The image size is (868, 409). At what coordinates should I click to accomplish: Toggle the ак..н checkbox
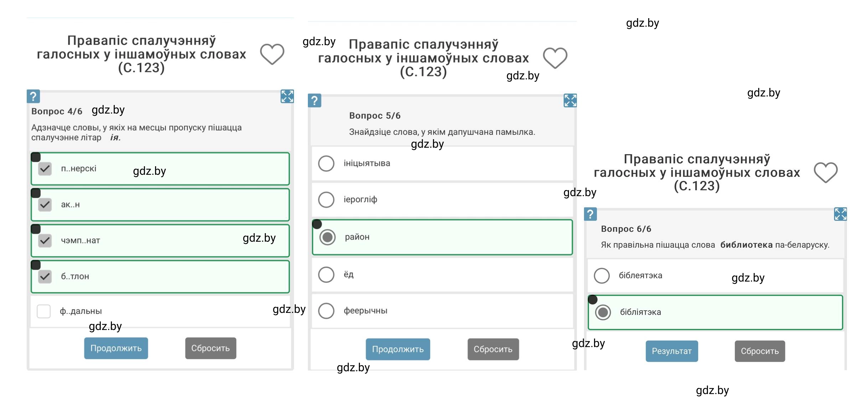(45, 205)
